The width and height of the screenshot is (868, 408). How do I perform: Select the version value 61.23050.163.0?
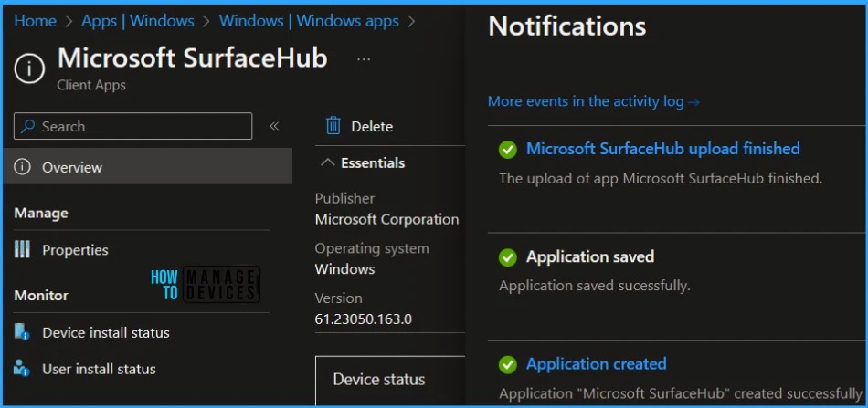[x=363, y=319]
